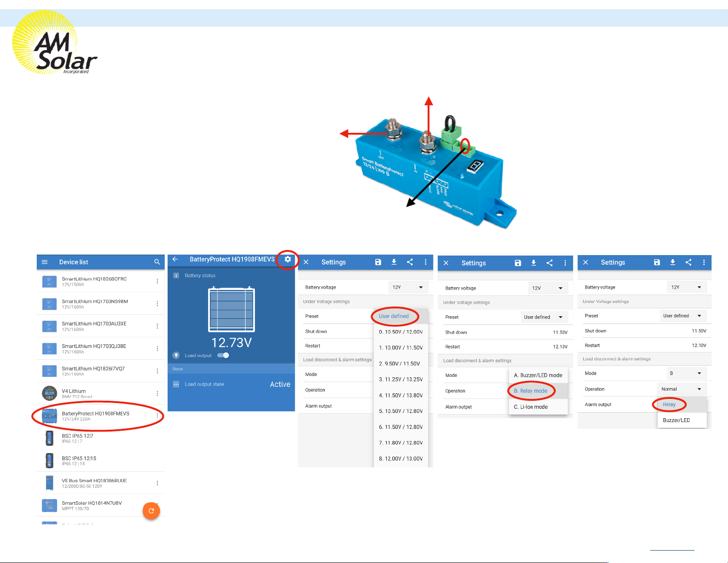Select C. Li-ion mode option

(538, 407)
